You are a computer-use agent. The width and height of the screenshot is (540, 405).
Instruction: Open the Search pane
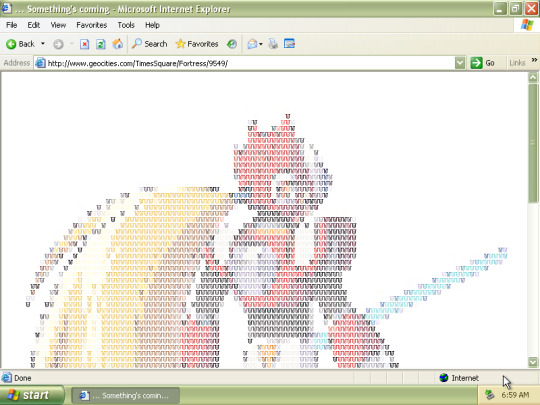150,44
